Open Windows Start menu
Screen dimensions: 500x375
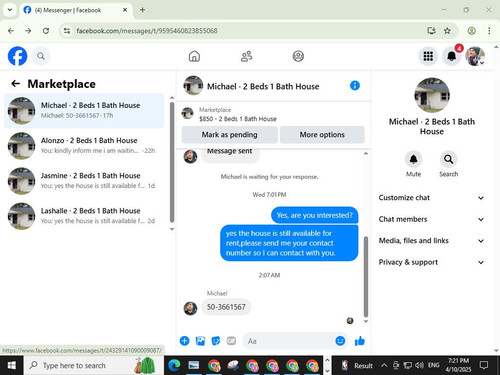[12, 365]
